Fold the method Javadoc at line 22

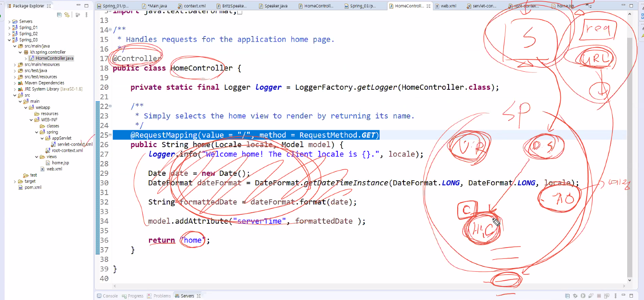click(x=110, y=106)
